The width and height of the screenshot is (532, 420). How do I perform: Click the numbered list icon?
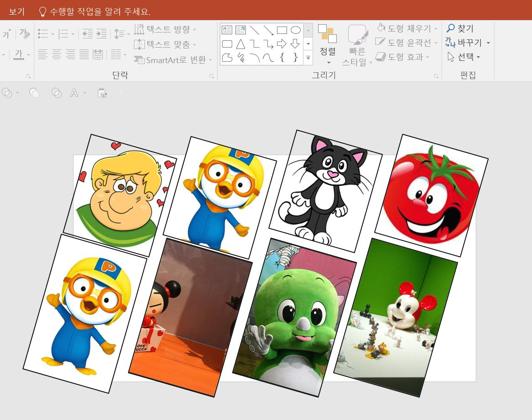pos(63,33)
